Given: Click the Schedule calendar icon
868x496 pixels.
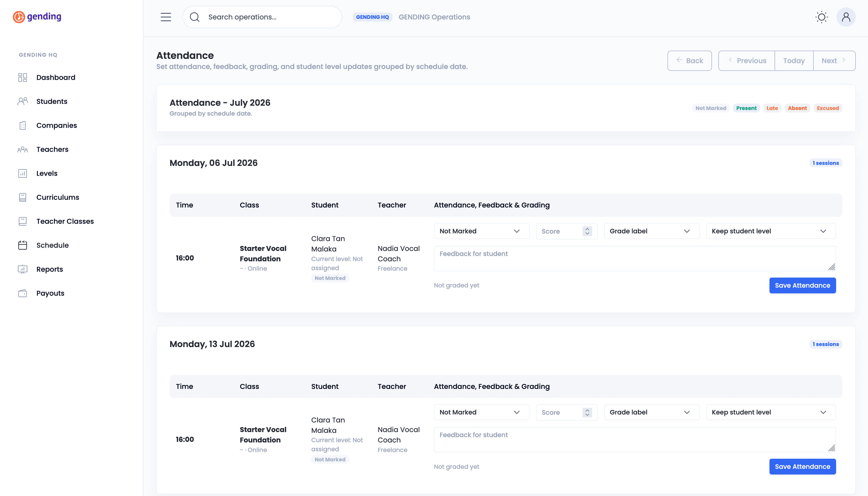Looking at the screenshot, I should 22,245.
